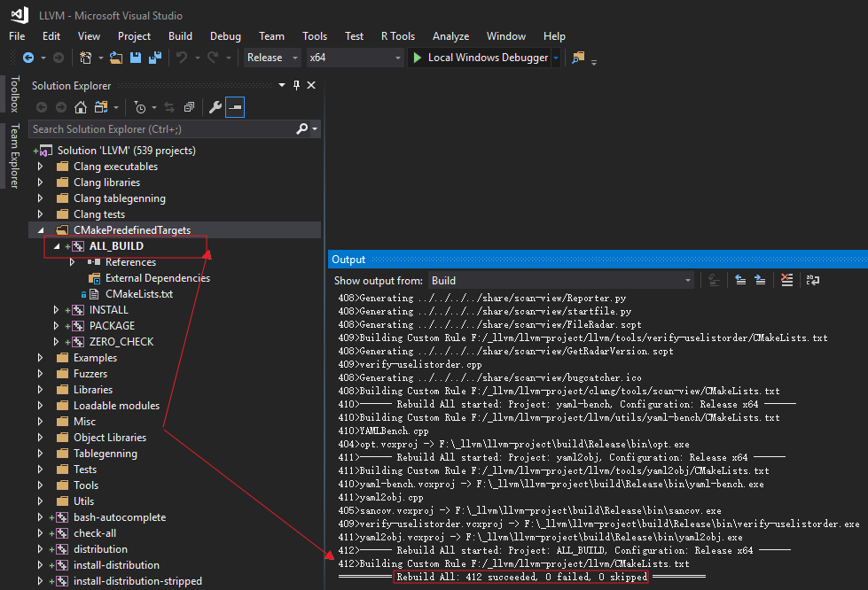868x590 pixels.
Task: Select Solution 'LLVM' (539 projects) node
Action: coord(127,151)
